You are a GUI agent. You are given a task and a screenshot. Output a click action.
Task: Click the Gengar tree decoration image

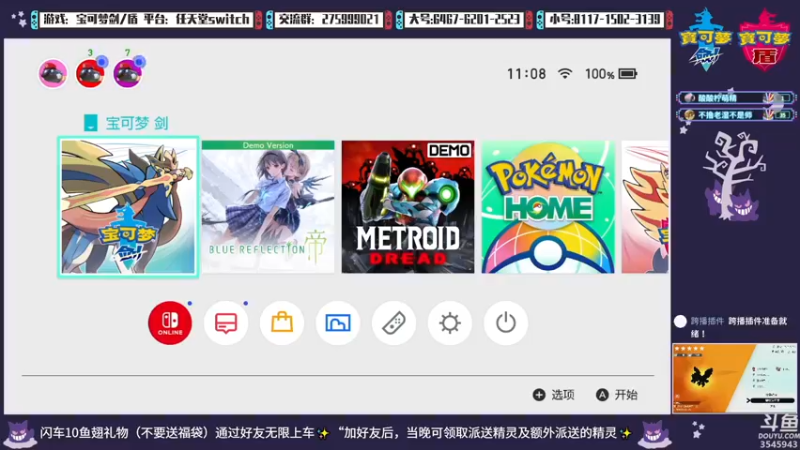(733, 176)
